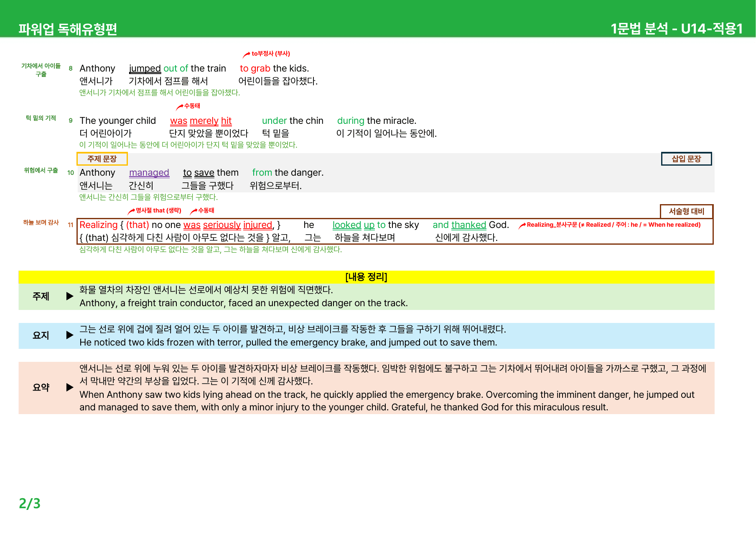
Task: Click the 서술형 대비 label box
Action: [686, 211]
